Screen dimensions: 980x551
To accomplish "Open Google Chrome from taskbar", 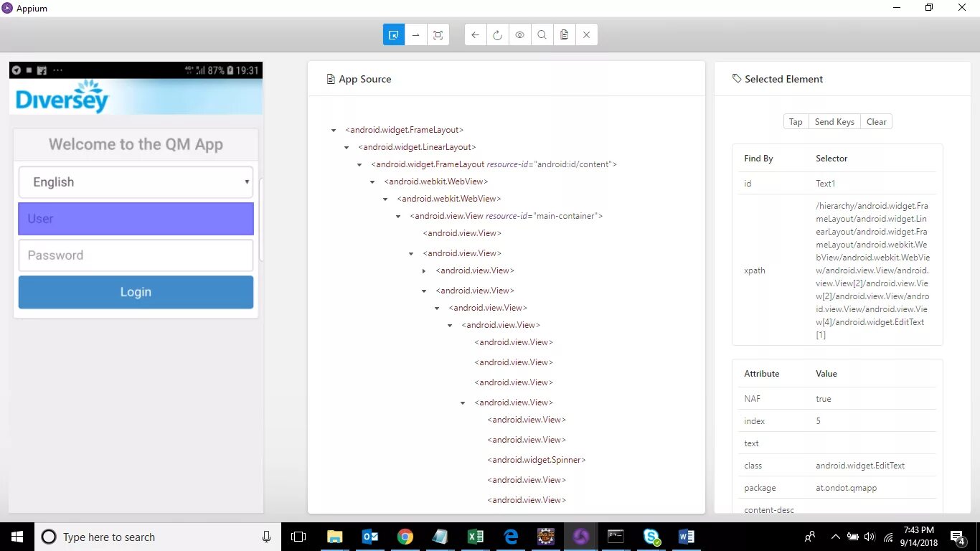I will coord(405,537).
